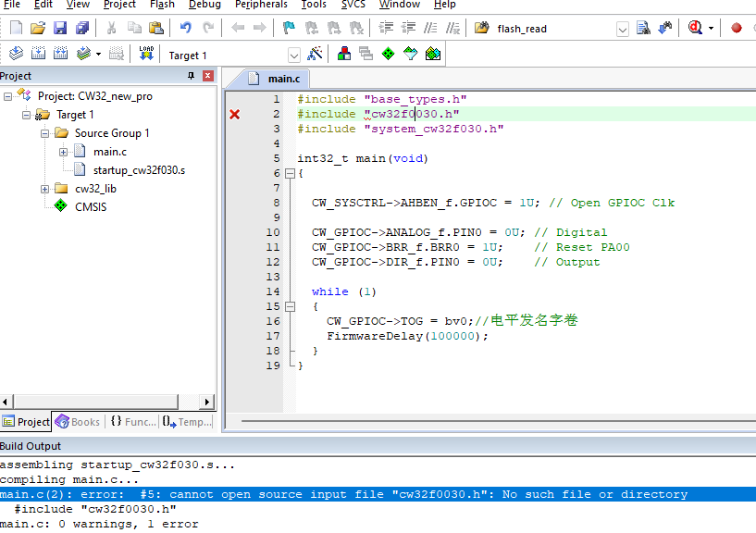Switch to main.c editor tab

[x=277, y=79]
